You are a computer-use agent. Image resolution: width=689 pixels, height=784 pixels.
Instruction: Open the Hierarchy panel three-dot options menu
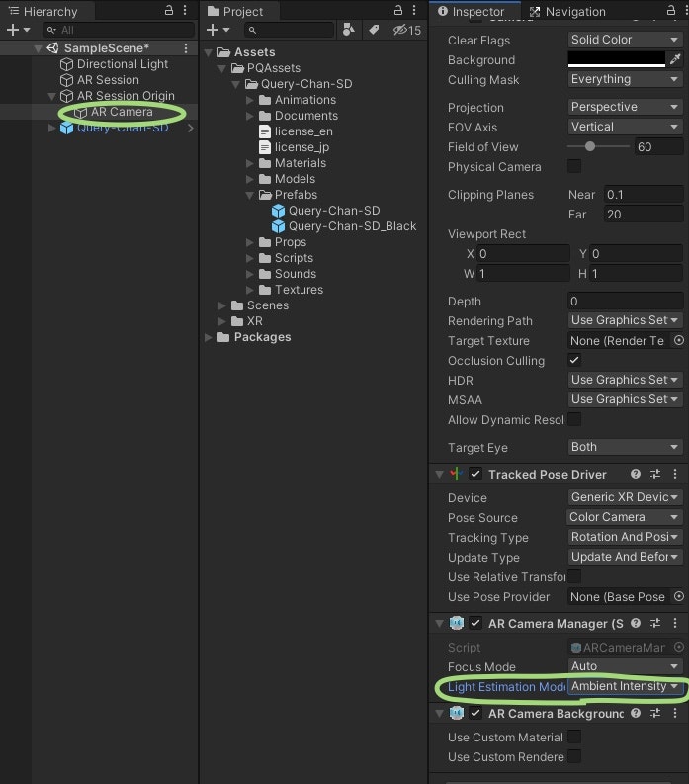click(185, 10)
